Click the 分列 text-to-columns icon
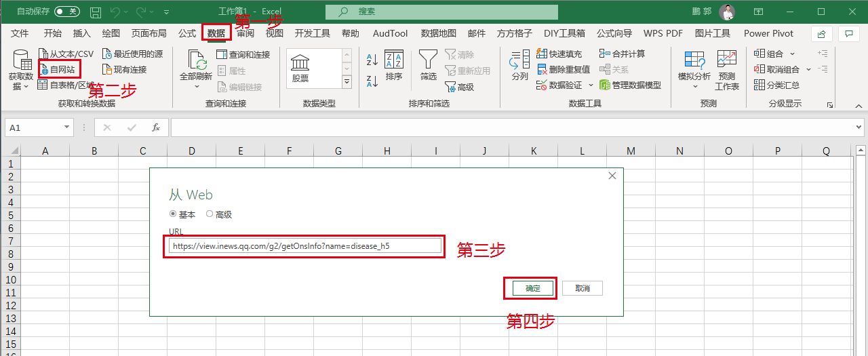This screenshot has height=356, width=868. [519, 60]
